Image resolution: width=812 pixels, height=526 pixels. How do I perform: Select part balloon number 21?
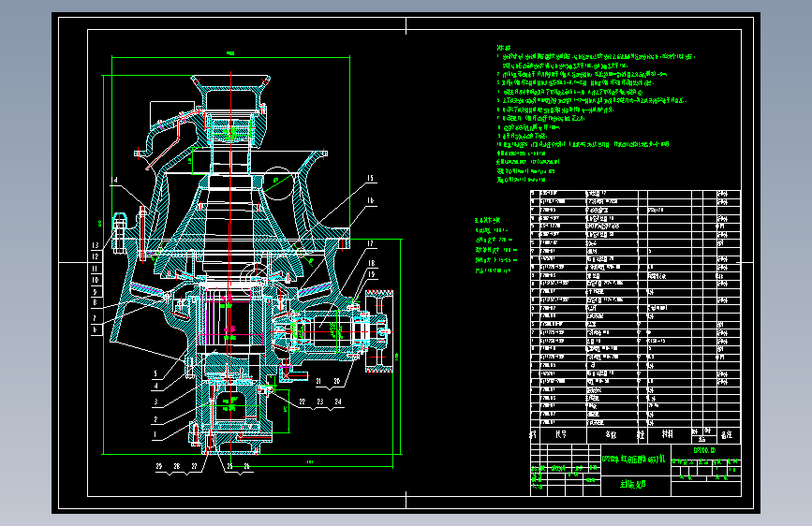[x=319, y=382]
